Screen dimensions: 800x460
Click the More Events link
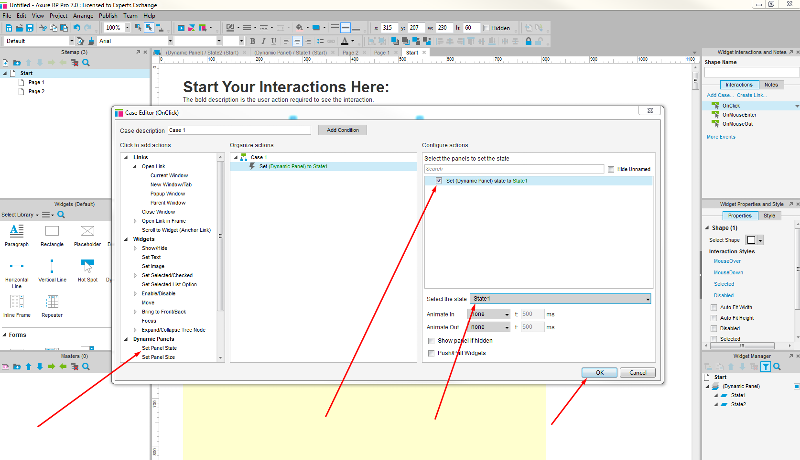click(720, 137)
